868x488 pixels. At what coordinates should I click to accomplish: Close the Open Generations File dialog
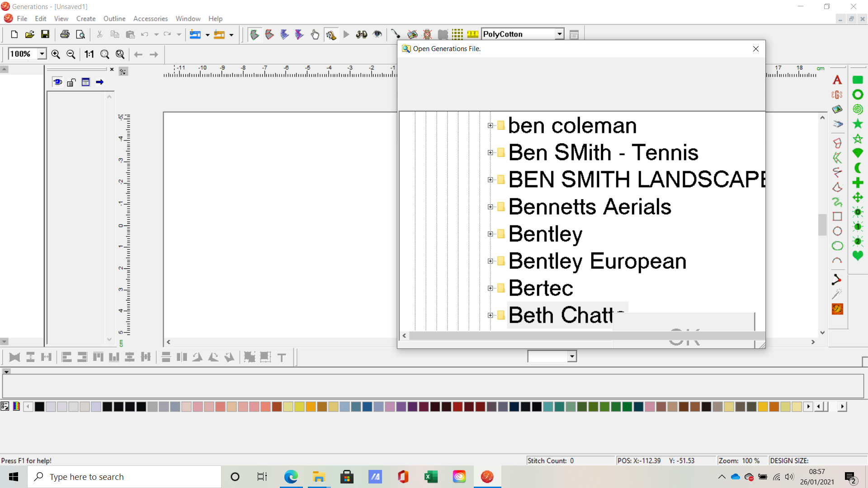pos(756,49)
